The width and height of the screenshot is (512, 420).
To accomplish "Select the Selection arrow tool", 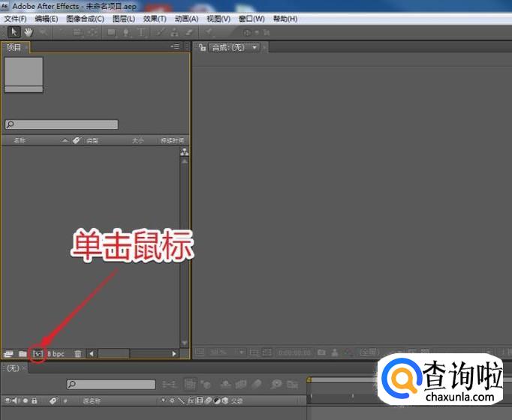I will click(14, 32).
